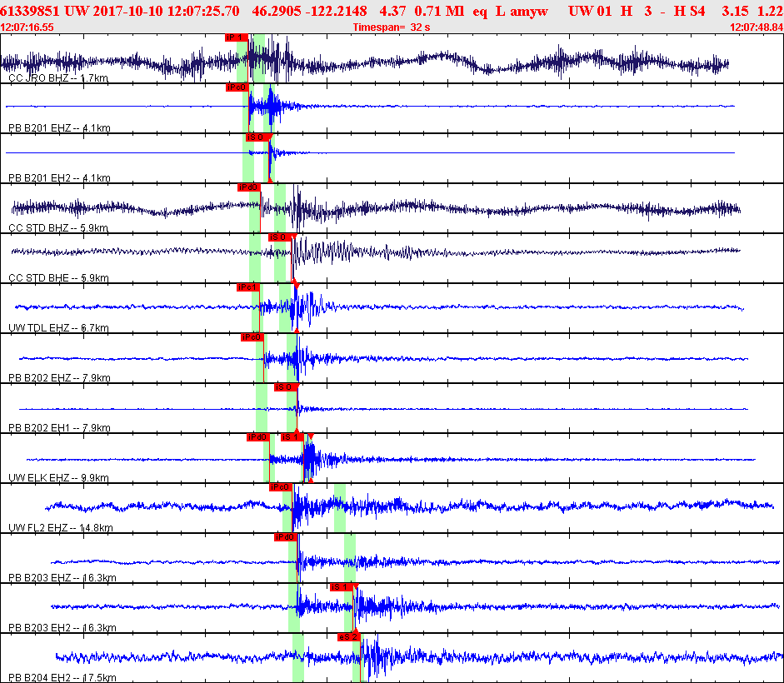Screen dimensions: 784x683
Task: Select the iPc0 pick flag on UW FL2 EHZ
Action: click(281, 487)
